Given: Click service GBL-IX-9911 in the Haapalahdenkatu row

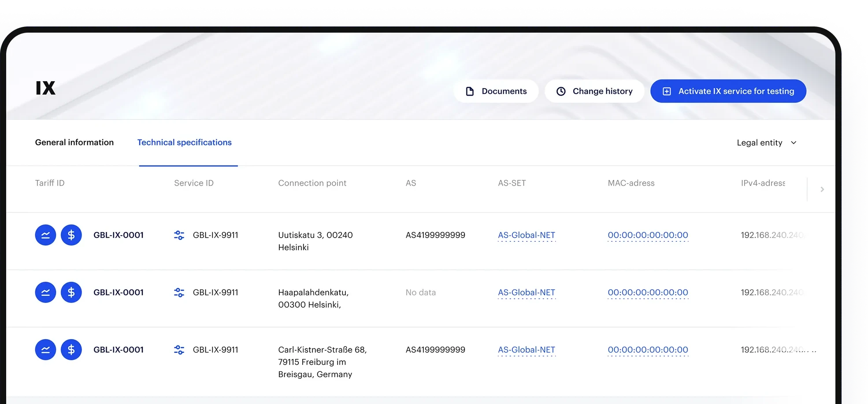Looking at the screenshot, I should pyautogui.click(x=215, y=292).
